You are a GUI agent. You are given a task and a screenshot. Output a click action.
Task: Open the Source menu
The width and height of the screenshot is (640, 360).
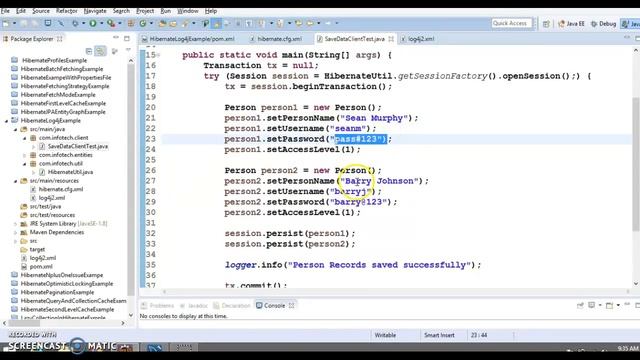[41, 11]
